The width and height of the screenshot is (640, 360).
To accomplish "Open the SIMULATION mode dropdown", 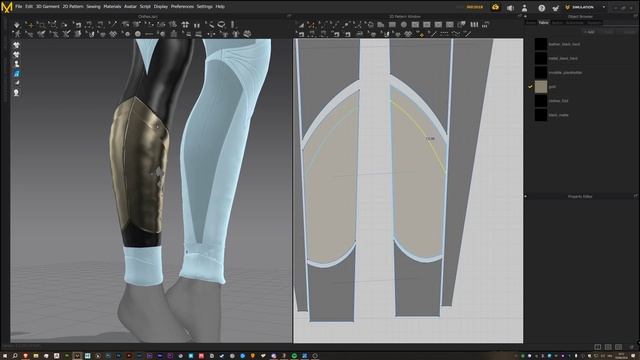I will [585, 7].
